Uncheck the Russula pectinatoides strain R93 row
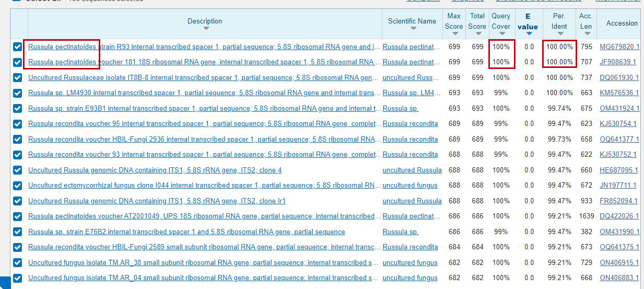 click(18, 47)
